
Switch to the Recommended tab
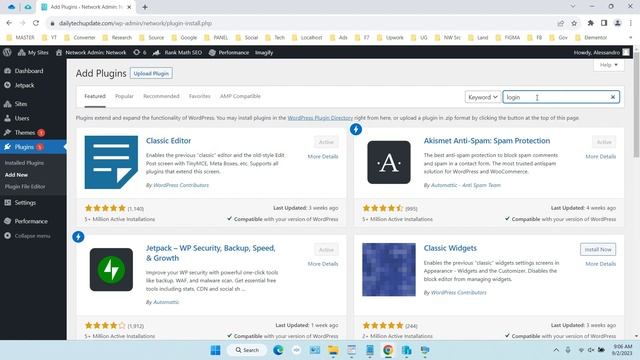pyautogui.click(x=161, y=96)
